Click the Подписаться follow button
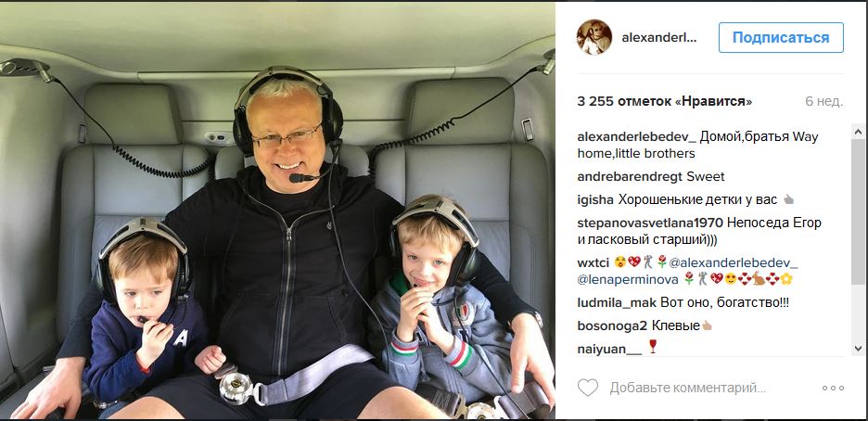 pos(781,38)
